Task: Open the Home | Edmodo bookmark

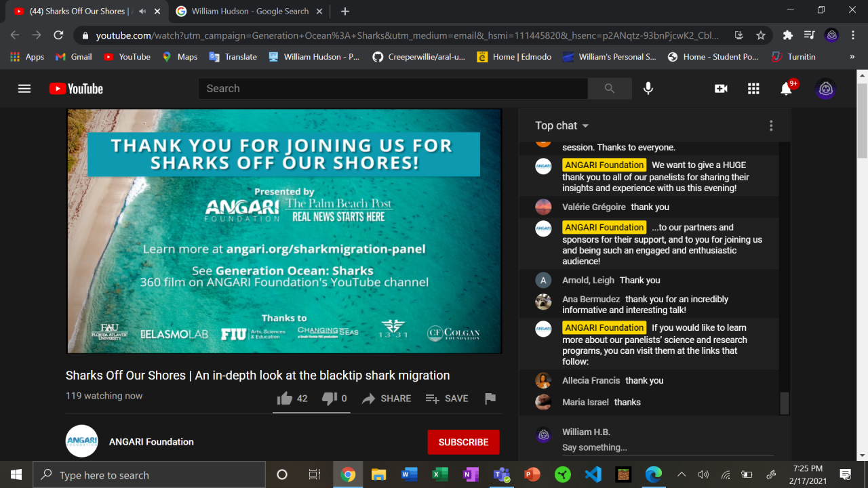Action: 514,57
